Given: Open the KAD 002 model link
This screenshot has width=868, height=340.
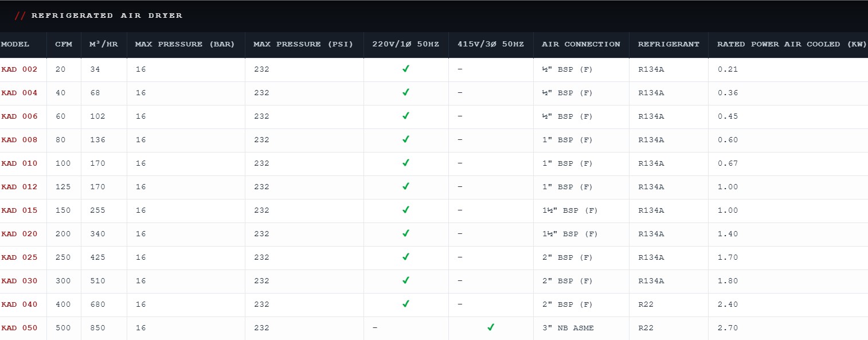Looking at the screenshot, I should coord(19,69).
